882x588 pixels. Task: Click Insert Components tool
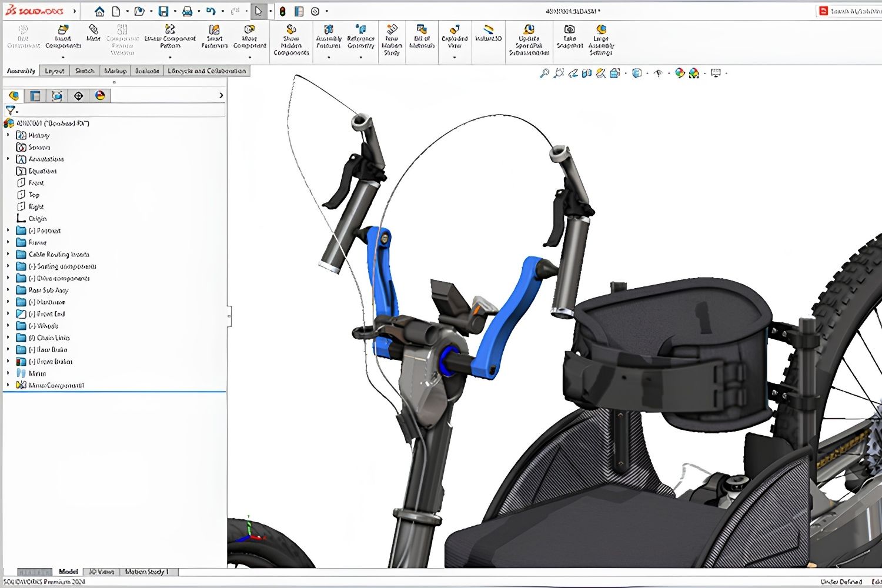pos(63,38)
